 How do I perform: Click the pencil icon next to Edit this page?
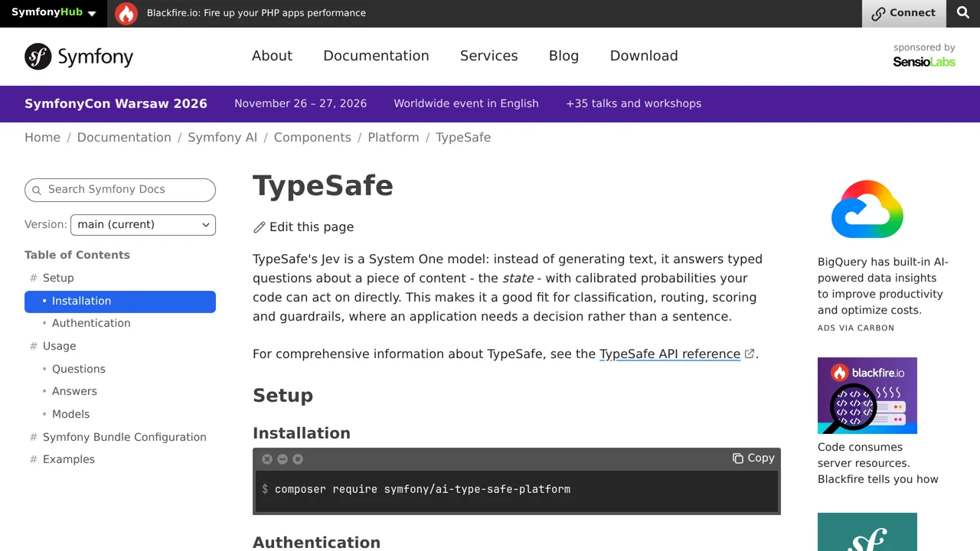[x=260, y=227]
